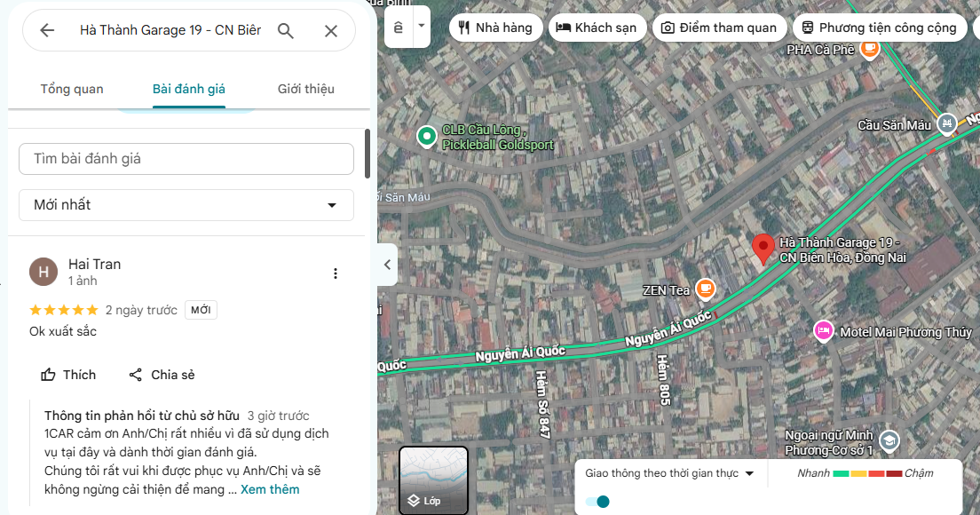Click the red Hà Thành Garage pin
Screen dimensions: 980x515
763,250
